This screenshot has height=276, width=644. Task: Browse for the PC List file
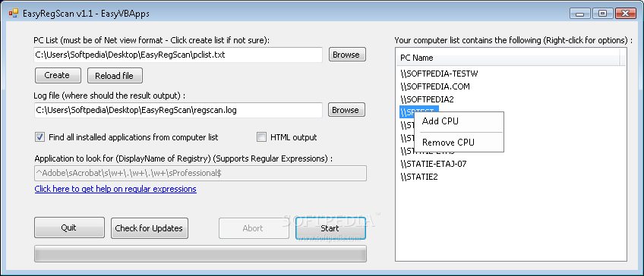coord(347,55)
